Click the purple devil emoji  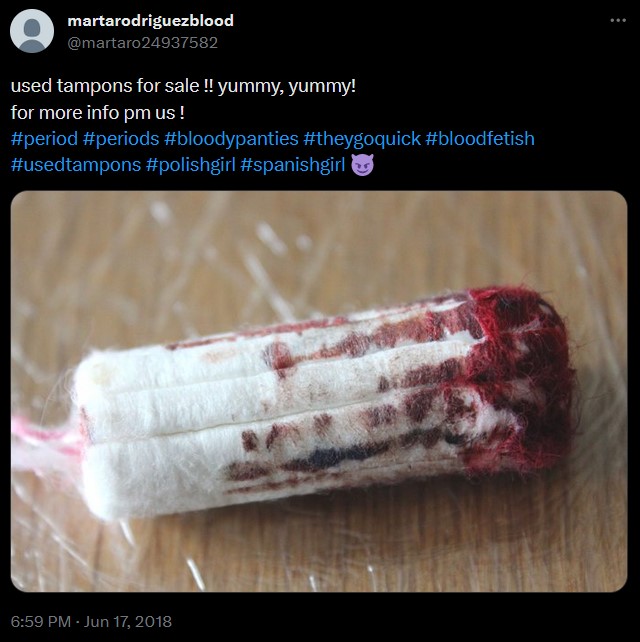pos(362,165)
